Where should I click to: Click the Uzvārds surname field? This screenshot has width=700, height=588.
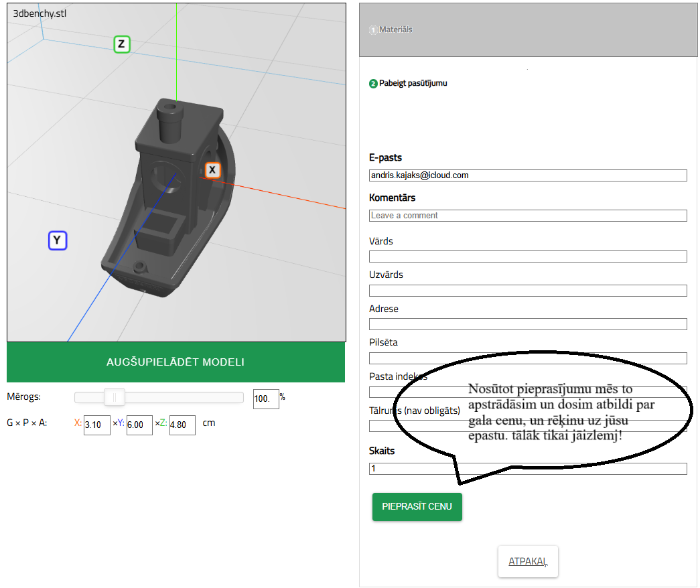click(528, 291)
